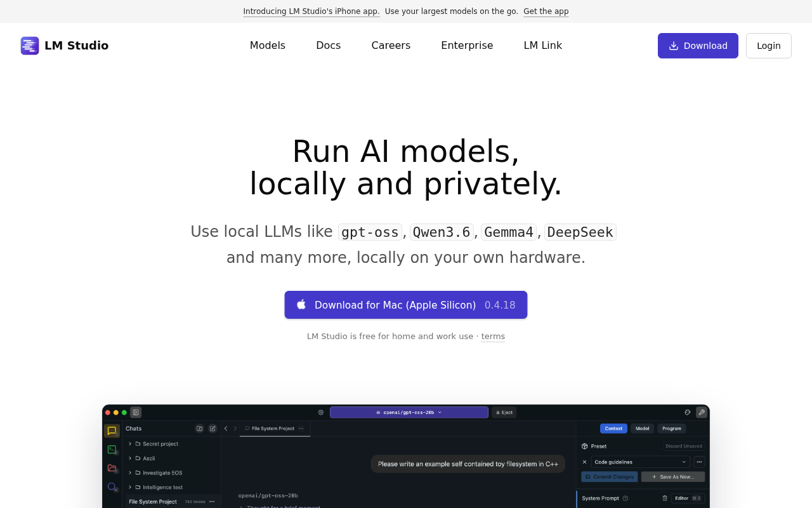This screenshot has height=508, width=812.
Task: Open the Code guidelines preset dropdown
Action: click(x=641, y=462)
